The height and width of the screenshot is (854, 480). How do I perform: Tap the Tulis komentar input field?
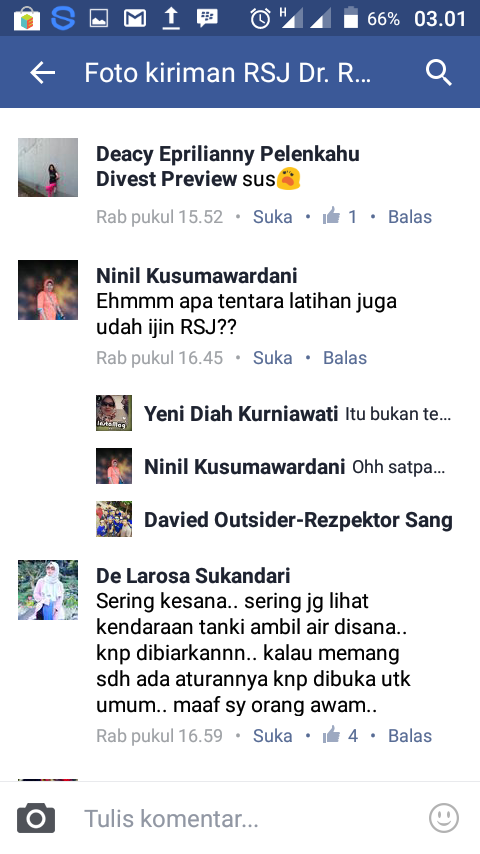point(240,818)
